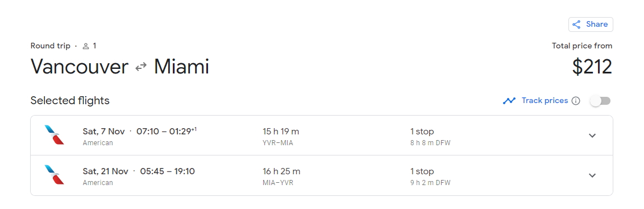Screen dimensions: 644x209
Task: Click the Share button
Action: click(x=591, y=24)
